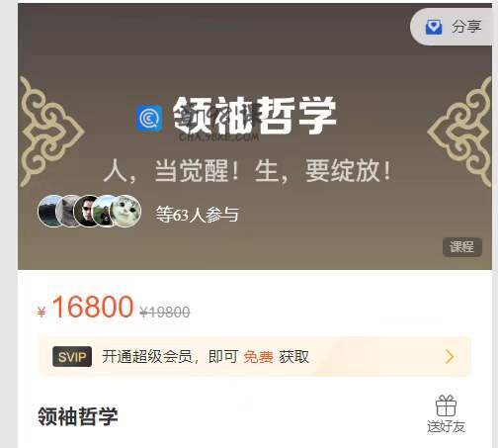498x448 pixels.
Task: Open the first participant avatar
Action: pos(50,211)
